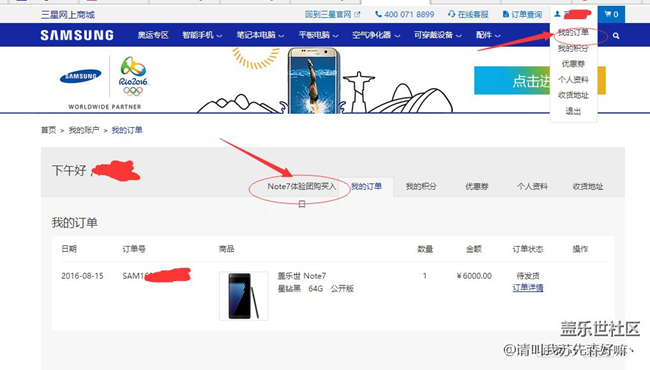This screenshot has height=370, width=650.
Task: Click the Galaxy Note7 product thumbnail
Action: click(x=243, y=296)
